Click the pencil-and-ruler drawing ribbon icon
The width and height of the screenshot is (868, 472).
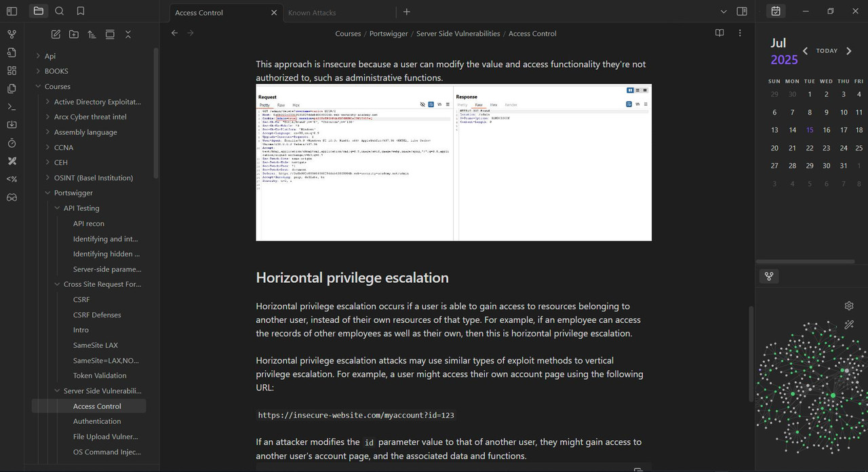click(x=12, y=161)
